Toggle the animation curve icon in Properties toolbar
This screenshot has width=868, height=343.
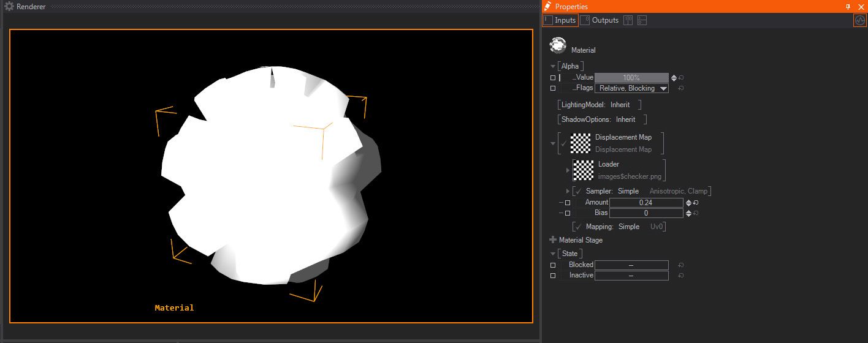coord(860,20)
